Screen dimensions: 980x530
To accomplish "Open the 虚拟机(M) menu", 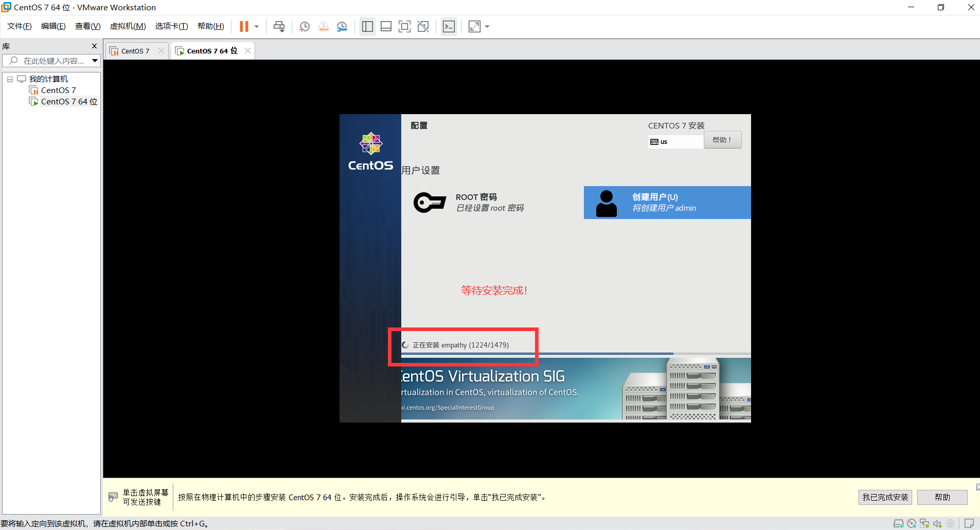I will [128, 26].
